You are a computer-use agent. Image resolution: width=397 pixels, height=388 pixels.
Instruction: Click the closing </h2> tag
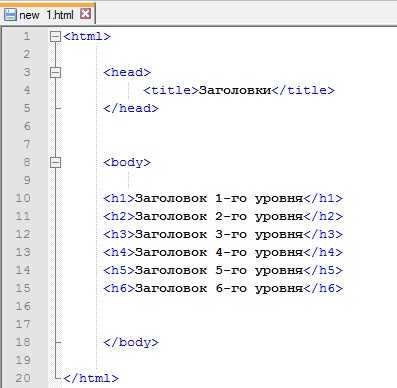pos(323,217)
